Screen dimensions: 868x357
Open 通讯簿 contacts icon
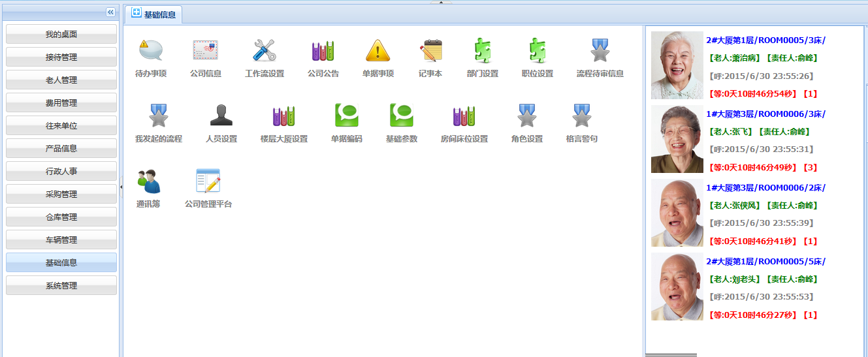[148, 181]
